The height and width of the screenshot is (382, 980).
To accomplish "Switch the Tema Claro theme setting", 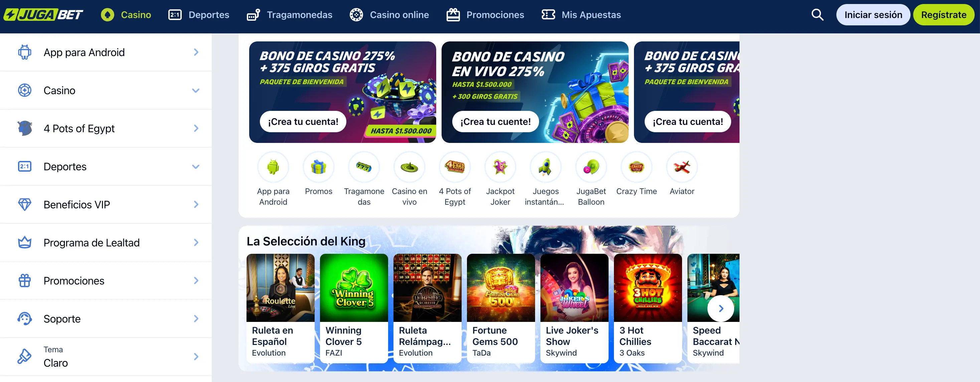I will [106, 357].
